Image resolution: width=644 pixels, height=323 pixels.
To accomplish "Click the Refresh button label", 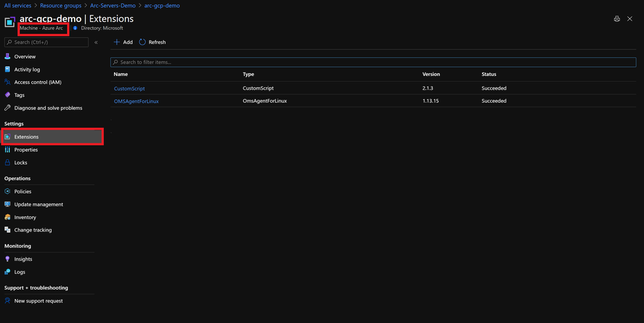I will 157,42.
